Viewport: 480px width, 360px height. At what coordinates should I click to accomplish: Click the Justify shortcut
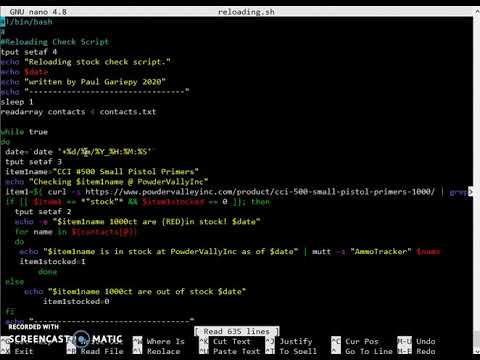tap(289, 341)
